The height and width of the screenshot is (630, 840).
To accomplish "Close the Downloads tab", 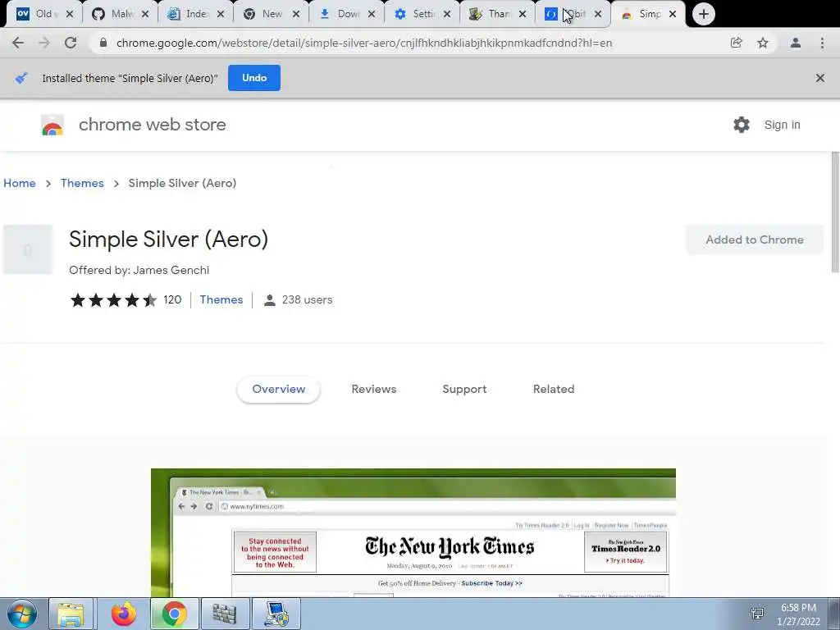I will click(372, 15).
